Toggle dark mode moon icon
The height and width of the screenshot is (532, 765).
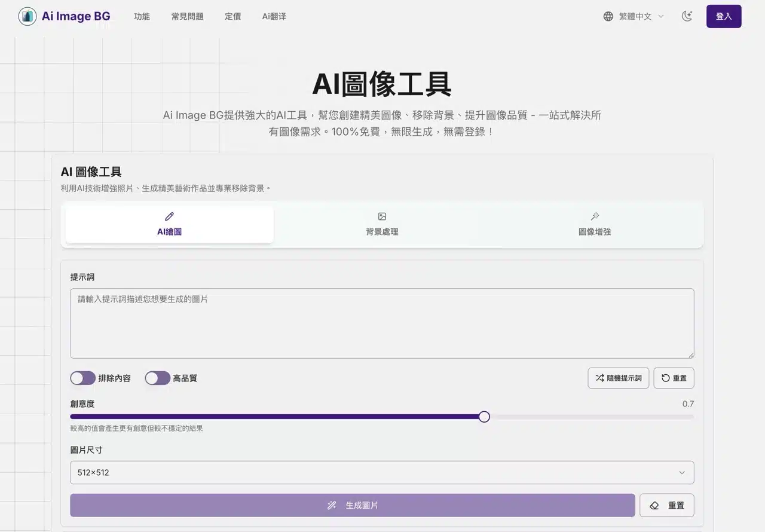(x=687, y=16)
